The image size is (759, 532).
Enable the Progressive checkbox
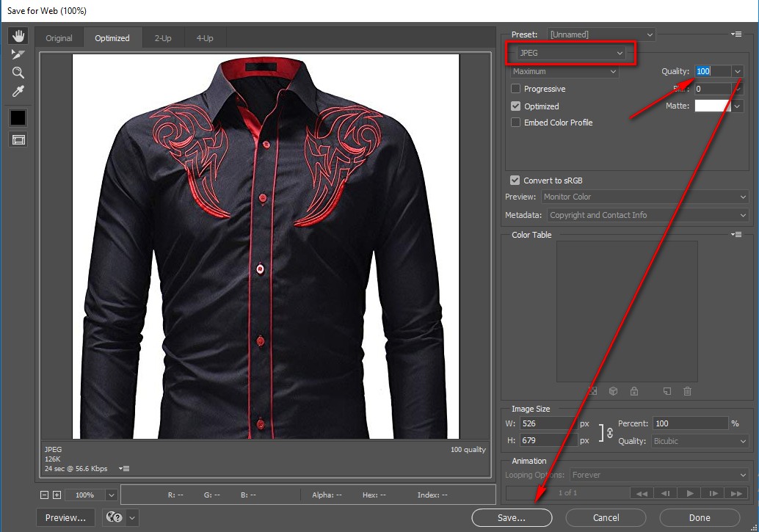(x=516, y=89)
